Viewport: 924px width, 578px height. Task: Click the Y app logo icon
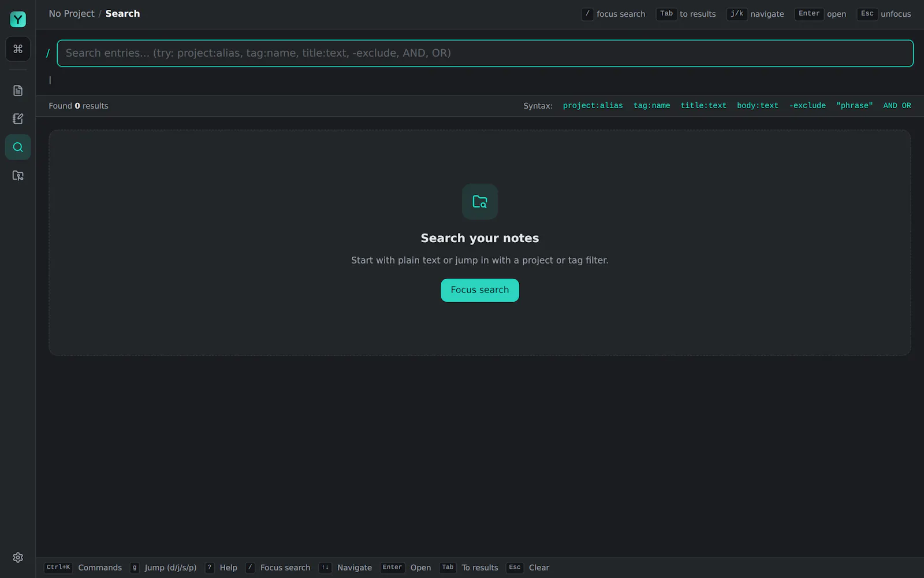18,19
